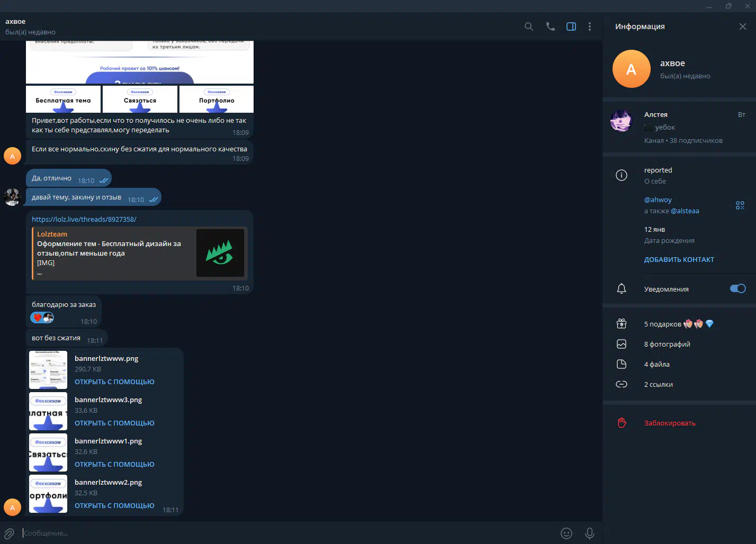This screenshot has height=544, width=756.
Task: Open the @ahwoy username link
Action: (658, 200)
